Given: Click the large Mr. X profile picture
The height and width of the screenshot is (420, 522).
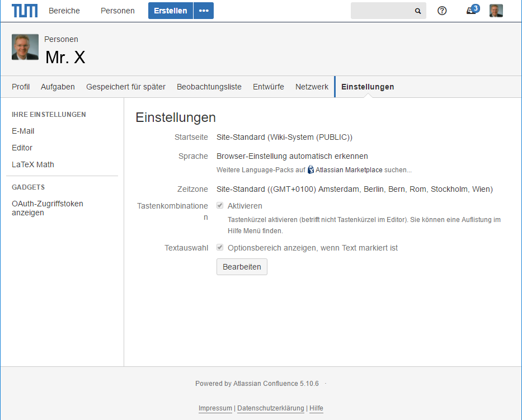Looking at the screenshot, I should tap(25, 47).
